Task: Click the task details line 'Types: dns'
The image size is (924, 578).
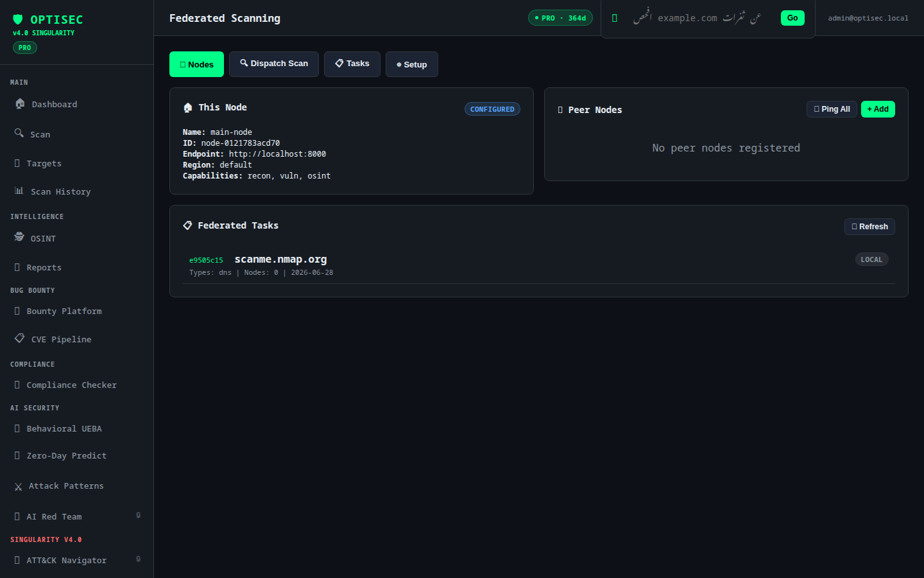Action: tap(261, 273)
